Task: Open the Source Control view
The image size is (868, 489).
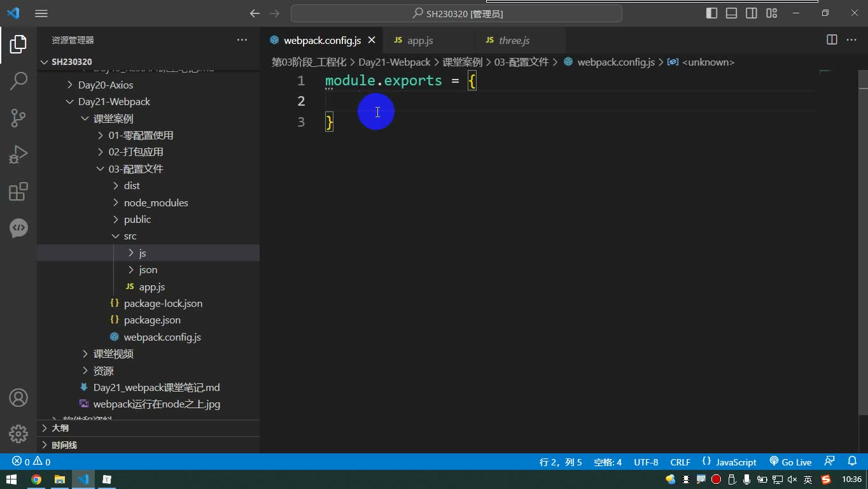Action: click(x=18, y=118)
